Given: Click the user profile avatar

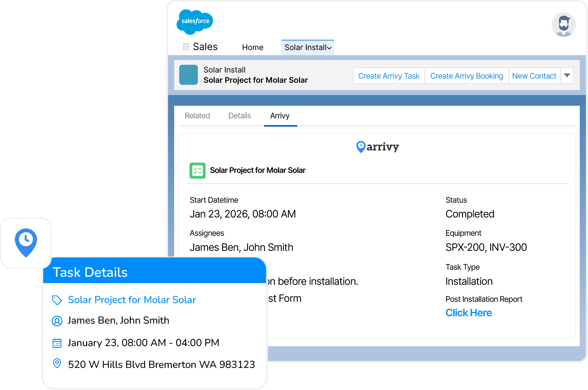Looking at the screenshot, I should (x=563, y=25).
